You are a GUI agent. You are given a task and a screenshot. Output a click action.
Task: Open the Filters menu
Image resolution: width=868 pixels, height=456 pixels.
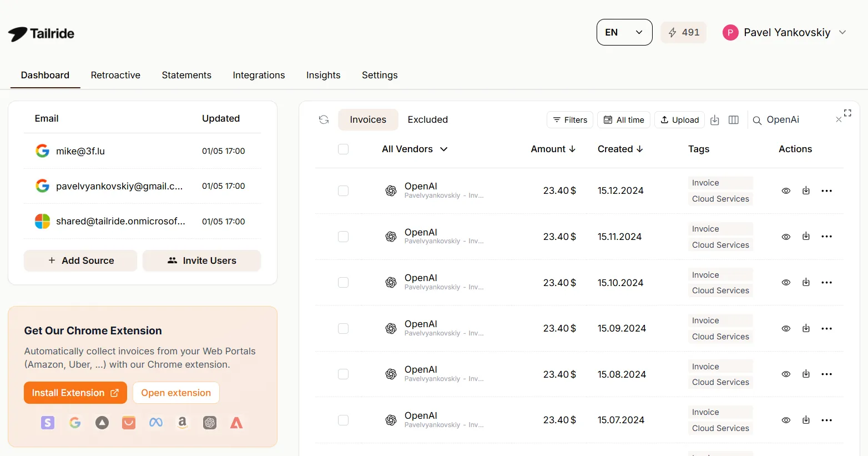click(570, 120)
